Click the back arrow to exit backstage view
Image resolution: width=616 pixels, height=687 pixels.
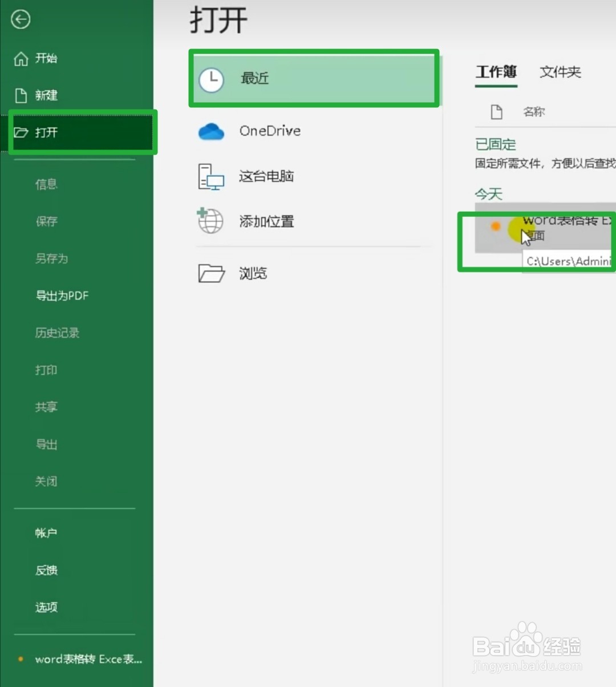21,19
